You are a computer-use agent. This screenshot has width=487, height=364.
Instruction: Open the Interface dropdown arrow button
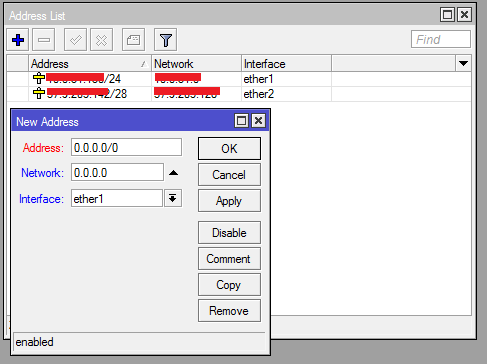click(172, 198)
